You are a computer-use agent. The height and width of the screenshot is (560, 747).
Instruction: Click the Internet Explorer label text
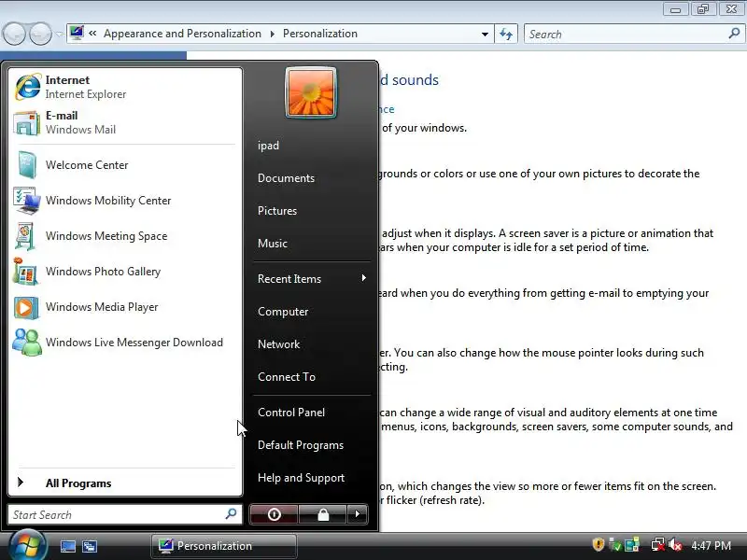86,94
